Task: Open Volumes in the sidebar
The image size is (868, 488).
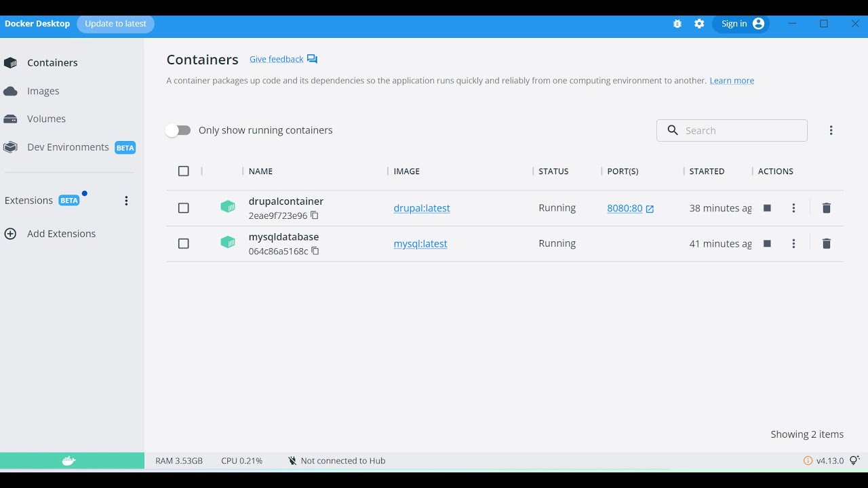Action: click(x=46, y=119)
